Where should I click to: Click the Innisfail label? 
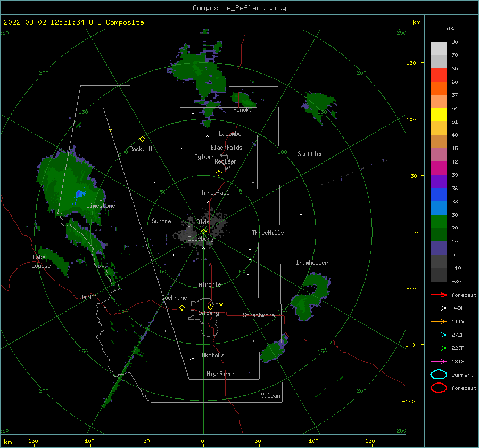pyautogui.click(x=215, y=193)
